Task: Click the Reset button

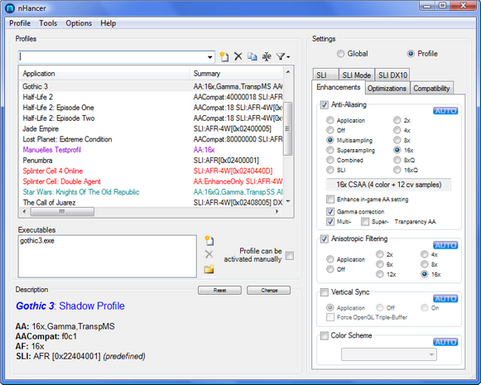Action: 220,290
